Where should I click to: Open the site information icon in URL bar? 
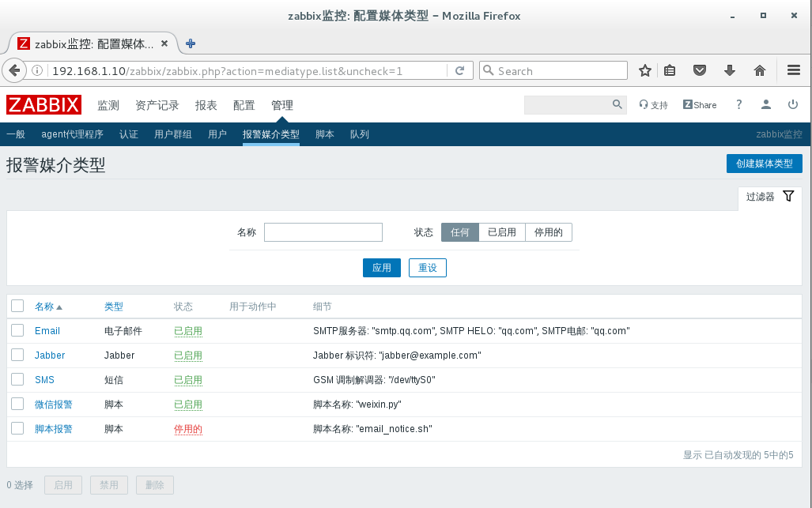[37, 70]
